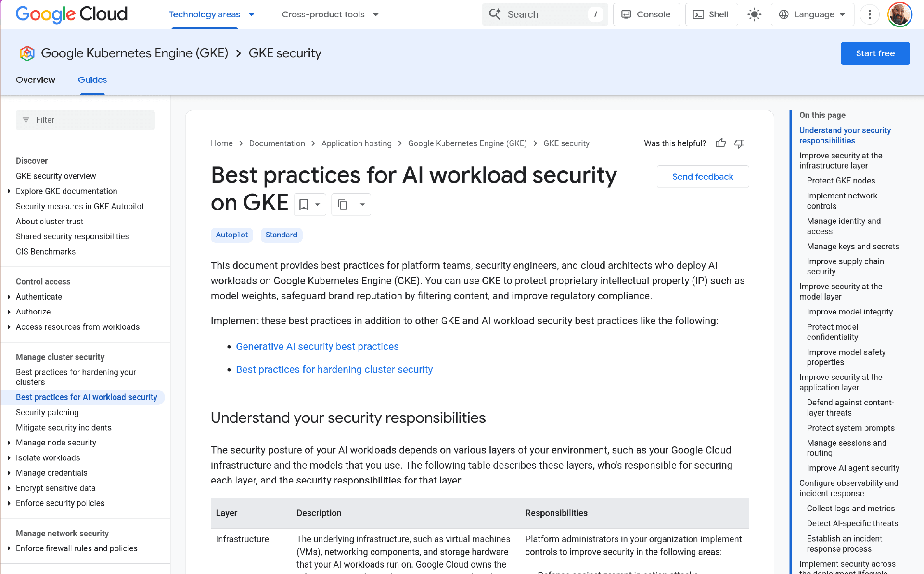Expand the copy options dropdown arrow
Viewport: 924px width, 574px height.
tap(362, 205)
